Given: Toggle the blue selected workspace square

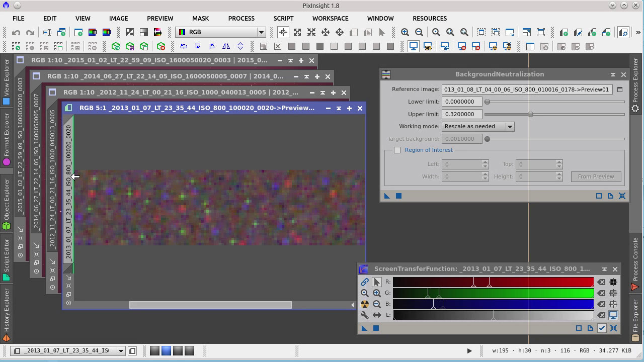Looking at the screenshot, I should (166, 350).
